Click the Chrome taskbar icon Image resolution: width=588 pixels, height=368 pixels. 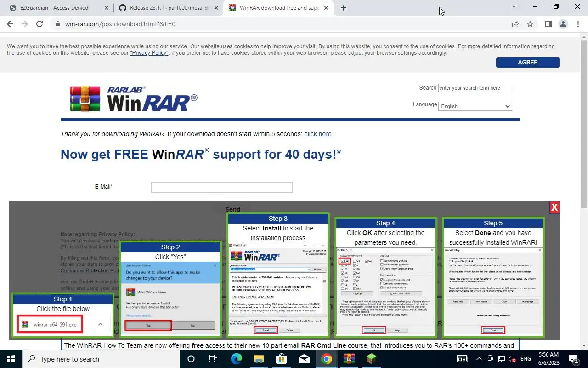326,359
